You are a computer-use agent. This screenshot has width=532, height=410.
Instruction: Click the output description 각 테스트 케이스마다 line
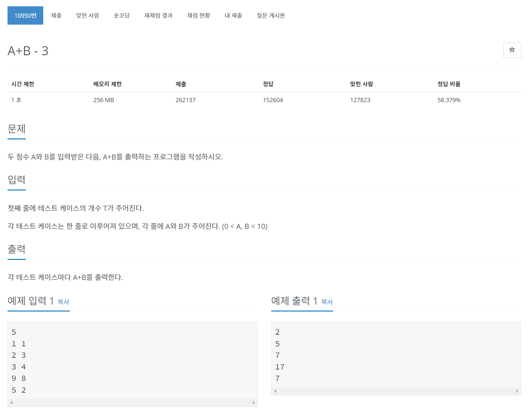tap(65, 277)
